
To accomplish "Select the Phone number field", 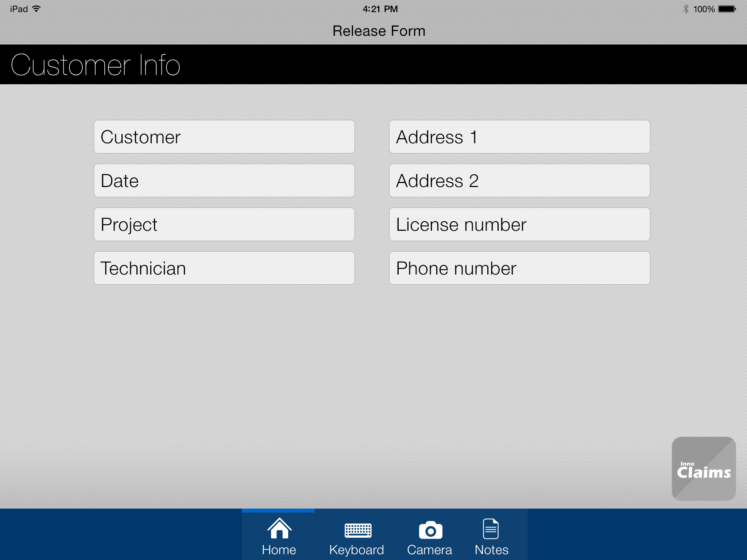I will [519, 268].
